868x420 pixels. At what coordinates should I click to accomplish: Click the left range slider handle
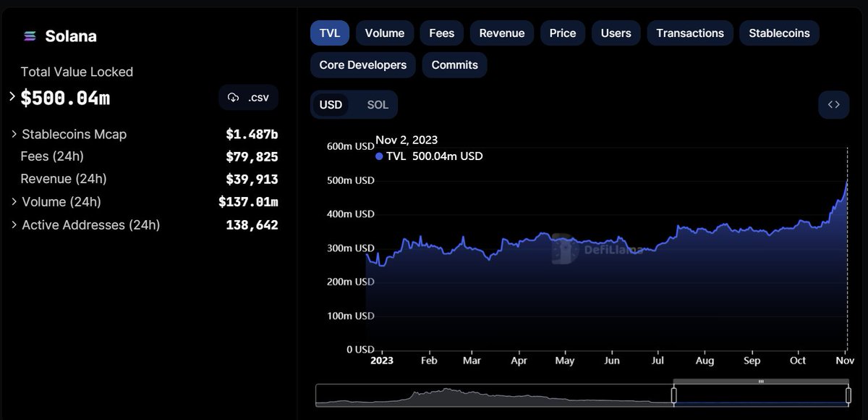pyautogui.click(x=674, y=395)
